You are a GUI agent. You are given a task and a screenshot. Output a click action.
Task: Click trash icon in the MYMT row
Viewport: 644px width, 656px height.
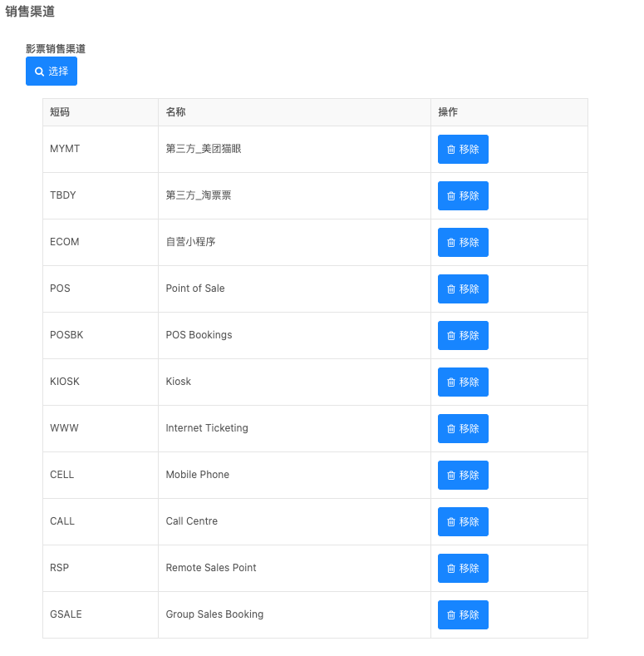point(451,150)
